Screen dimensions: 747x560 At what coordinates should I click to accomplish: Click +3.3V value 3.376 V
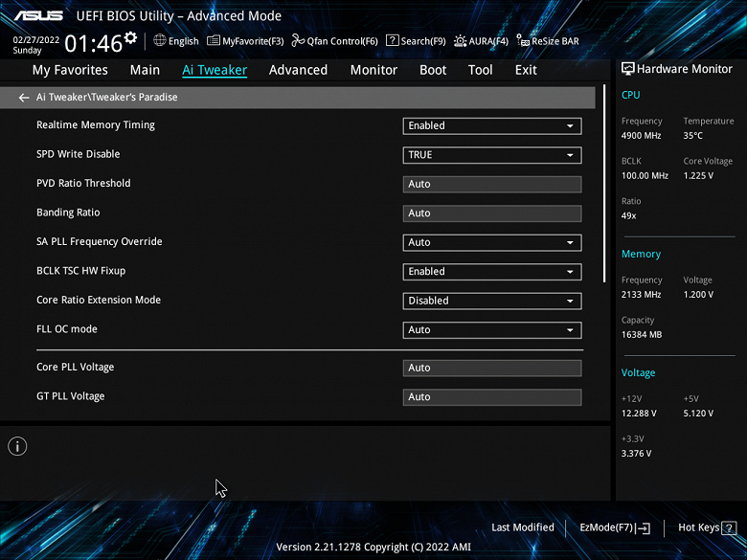click(x=636, y=454)
